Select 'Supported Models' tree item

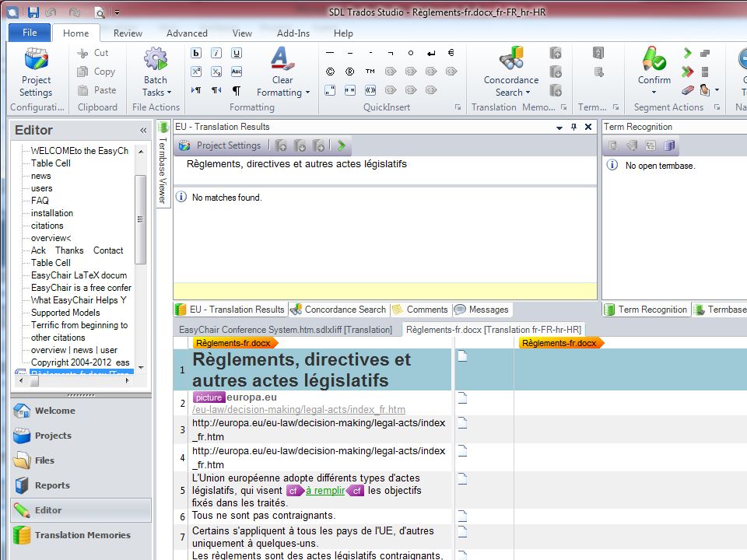pyautogui.click(x=65, y=313)
